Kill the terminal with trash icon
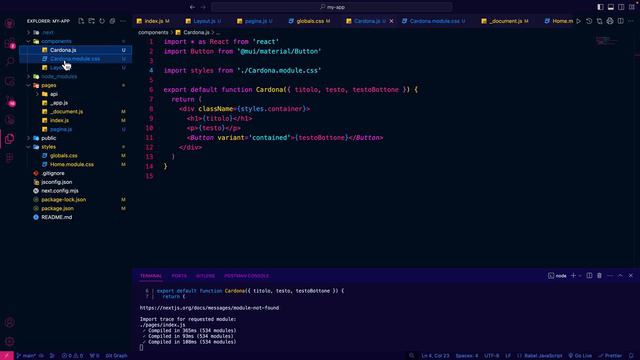This screenshot has width=640, height=360. (599, 276)
